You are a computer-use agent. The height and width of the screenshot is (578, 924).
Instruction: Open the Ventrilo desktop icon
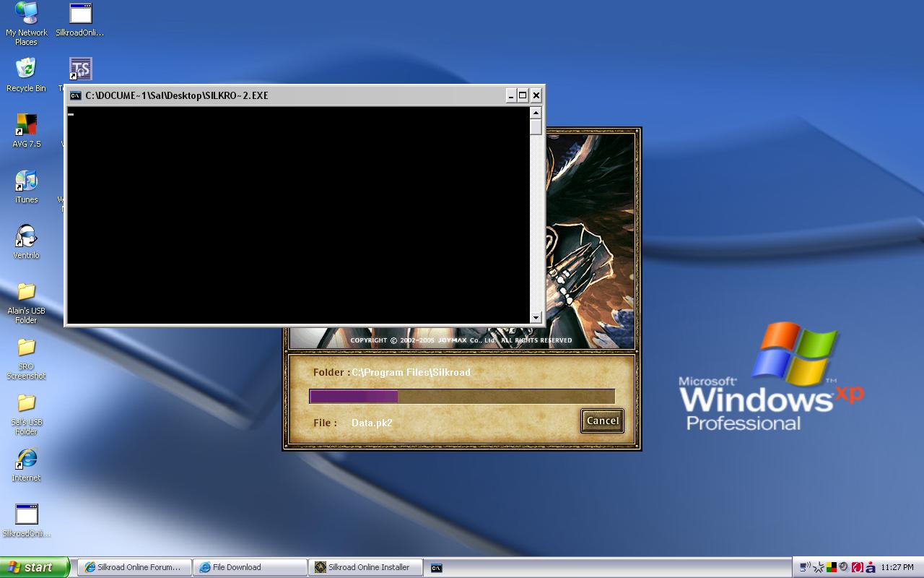(x=26, y=237)
